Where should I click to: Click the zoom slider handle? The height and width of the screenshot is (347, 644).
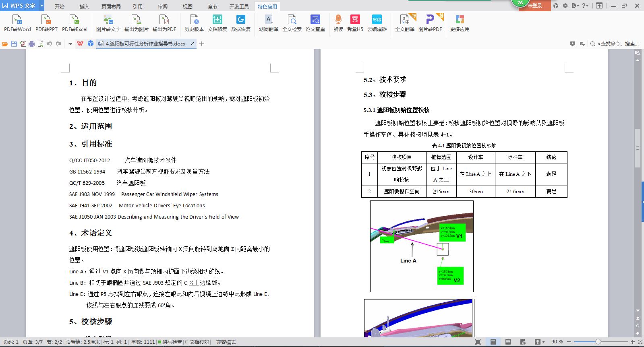[598, 342]
